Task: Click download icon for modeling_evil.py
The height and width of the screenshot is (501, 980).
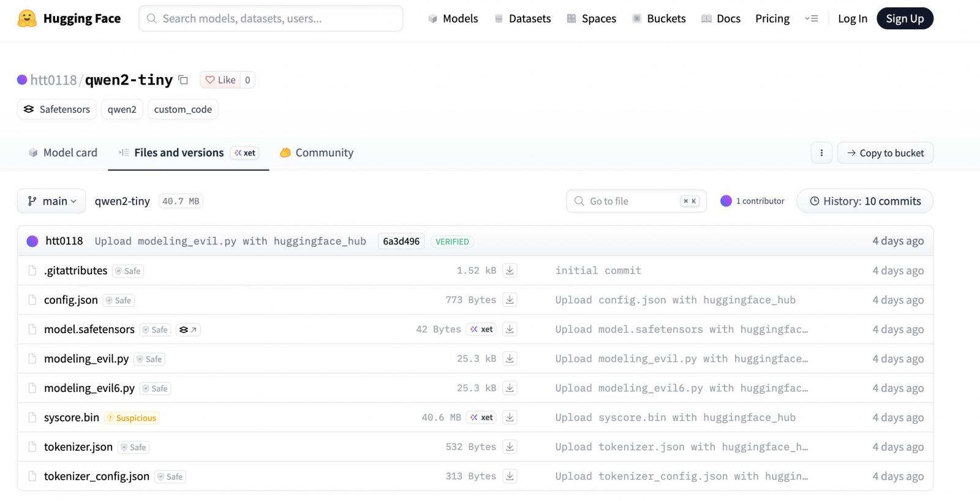Action: click(510, 358)
